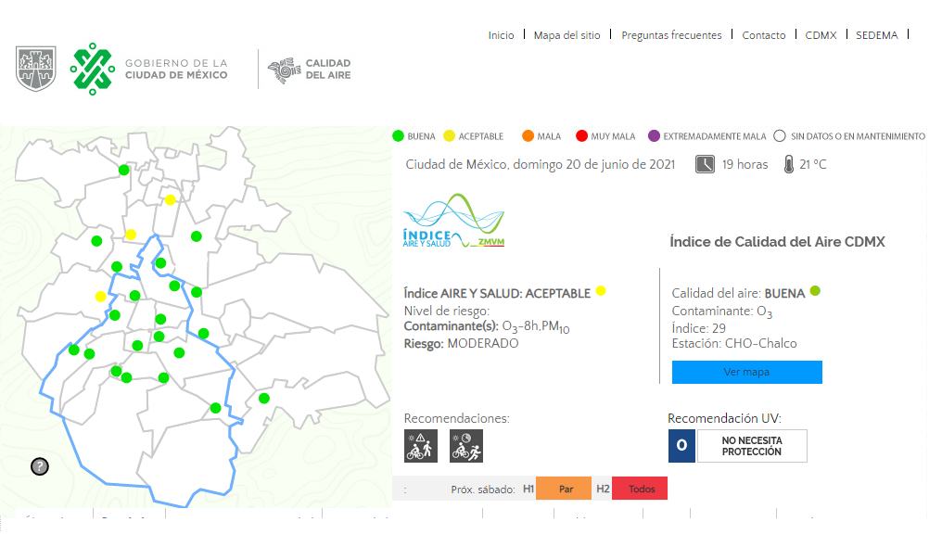
Task: Click the thermometer icon beside 21 °C
Action: point(789,164)
